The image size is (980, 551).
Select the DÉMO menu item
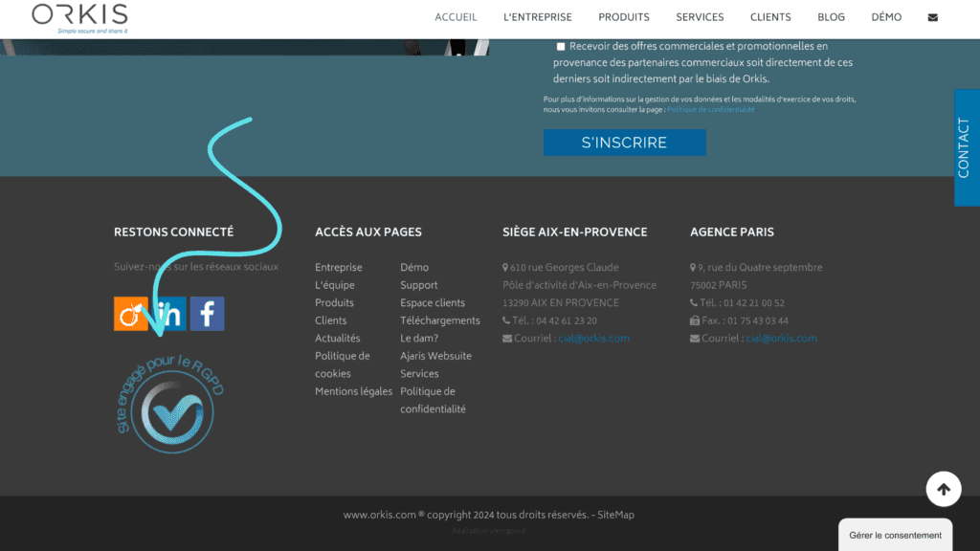886,17
